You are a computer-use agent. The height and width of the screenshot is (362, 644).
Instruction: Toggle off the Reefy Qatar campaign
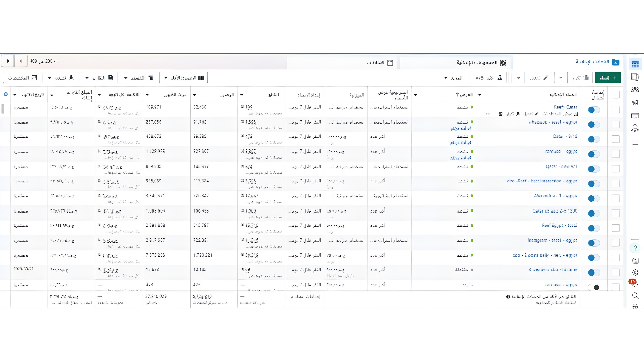pyautogui.click(x=594, y=110)
